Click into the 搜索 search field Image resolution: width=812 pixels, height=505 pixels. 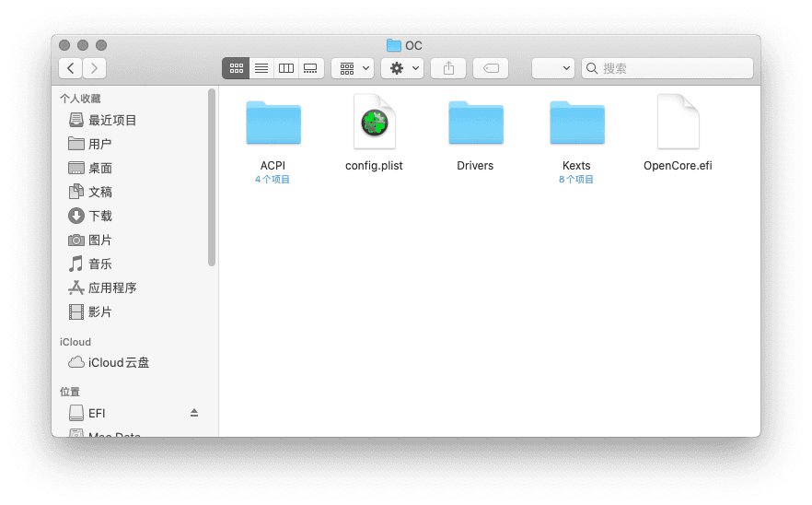pyautogui.click(x=667, y=68)
